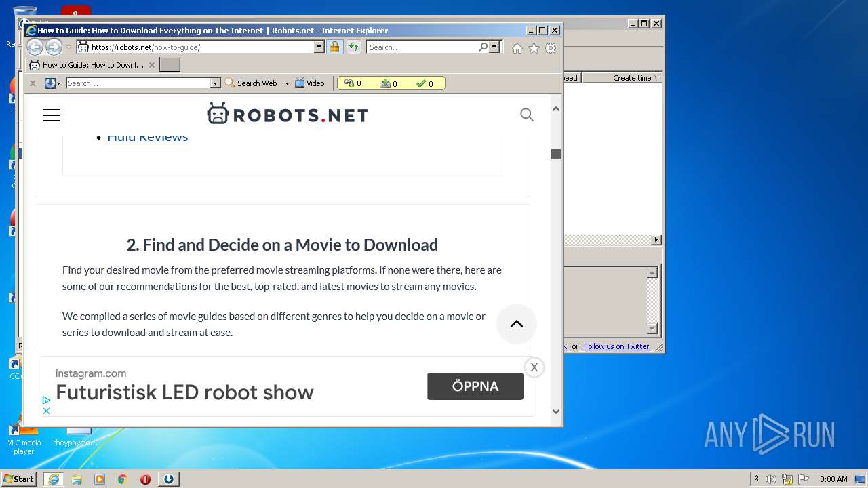Click the background window log scrollbar up arrow
Image resolution: width=868 pixels, height=488 pixels.
pos(652,272)
